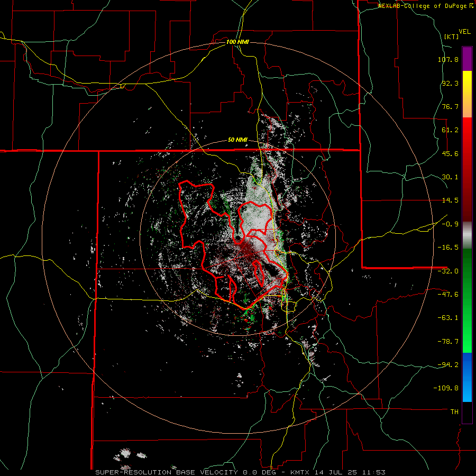This screenshot has width=476, height=476.
Task: Click the 76.7 velocity scale value
Action: tap(450, 106)
